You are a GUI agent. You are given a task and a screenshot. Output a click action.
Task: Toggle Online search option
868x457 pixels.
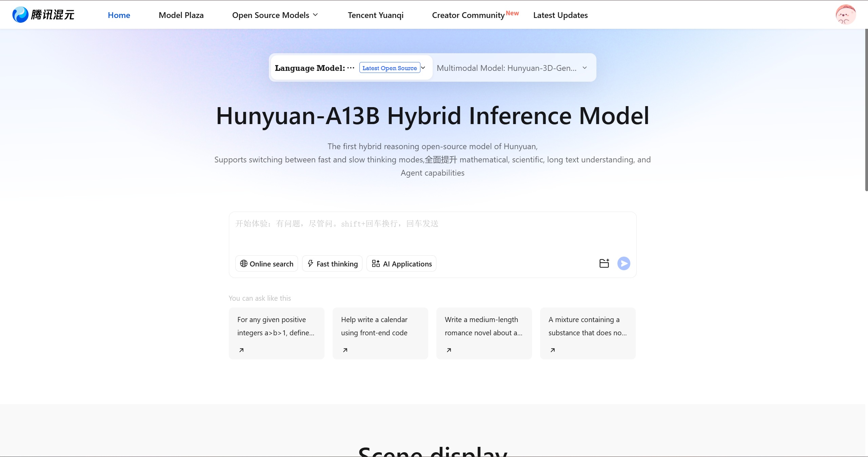267,263
